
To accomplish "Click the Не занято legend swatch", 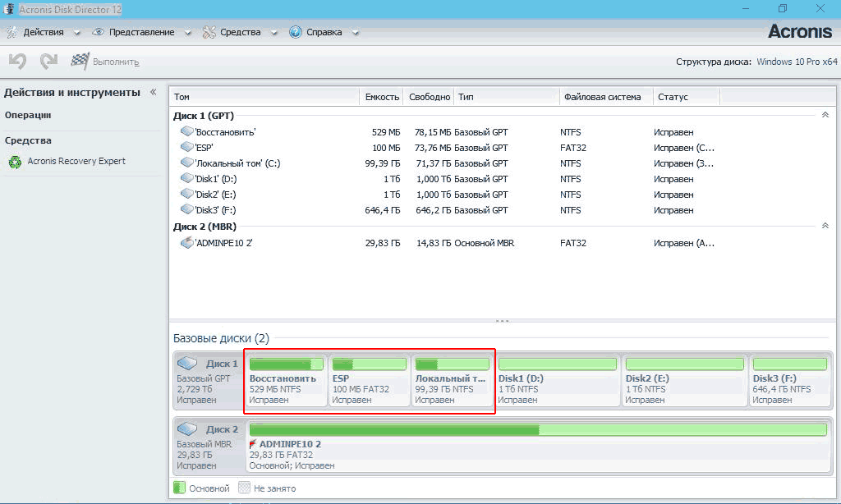I will coord(244,488).
